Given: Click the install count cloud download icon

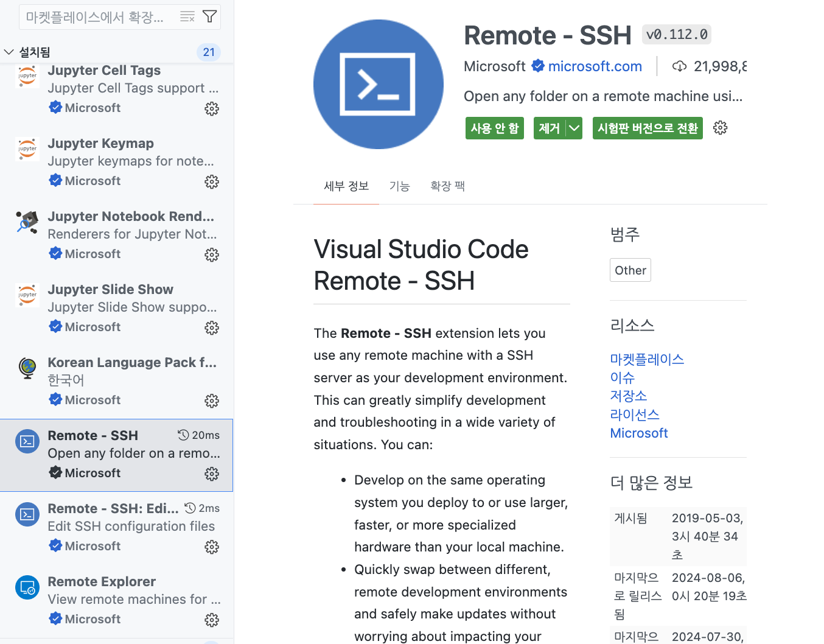Looking at the screenshot, I should [680, 66].
